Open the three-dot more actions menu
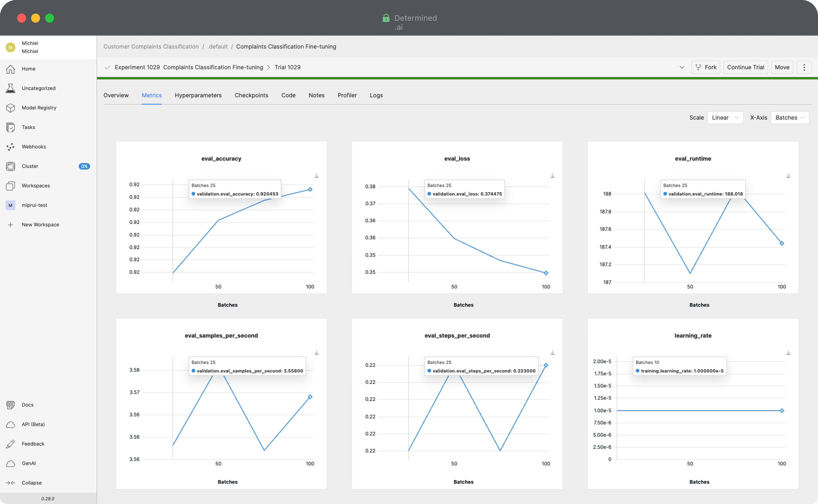The height and width of the screenshot is (504, 818). click(804, 67)
